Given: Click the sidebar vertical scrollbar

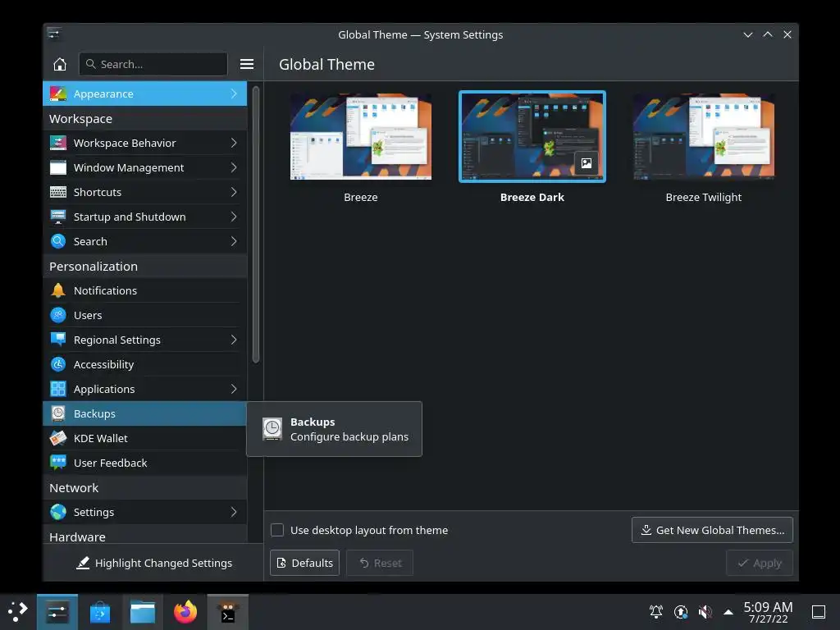Looking at the screenshot, I should [256, 225].
